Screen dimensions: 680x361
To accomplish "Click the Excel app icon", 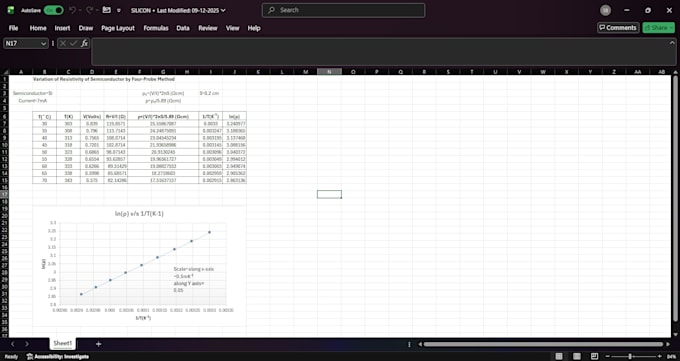I will (10, 10).
